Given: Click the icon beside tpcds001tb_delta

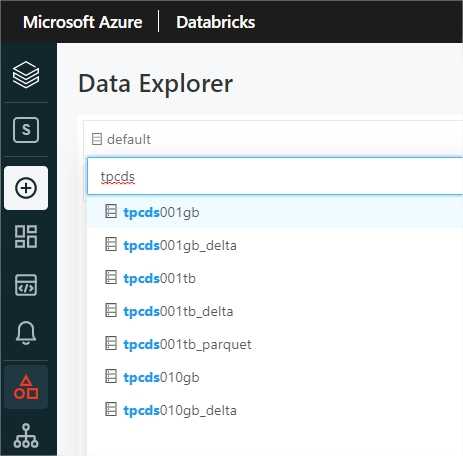Looking at the screenshot, I should coord(111,310).
